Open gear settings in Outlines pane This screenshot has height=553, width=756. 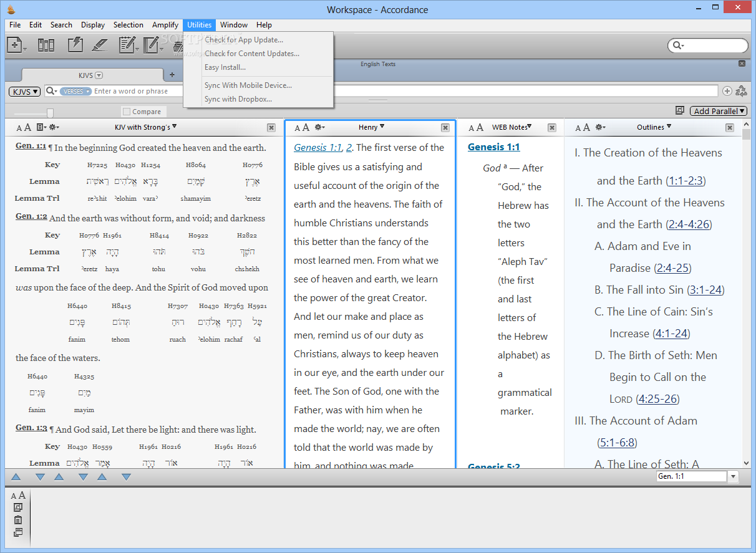[x=600, y=127]
